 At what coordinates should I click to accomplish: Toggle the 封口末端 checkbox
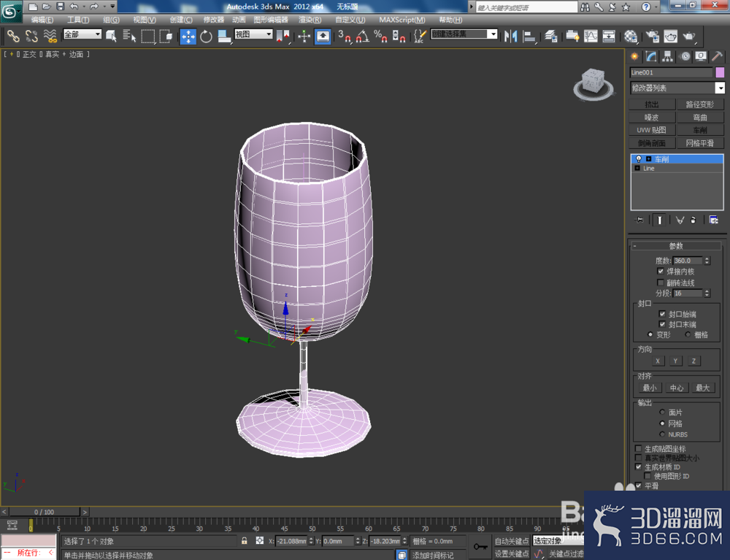tap(662, 324)
